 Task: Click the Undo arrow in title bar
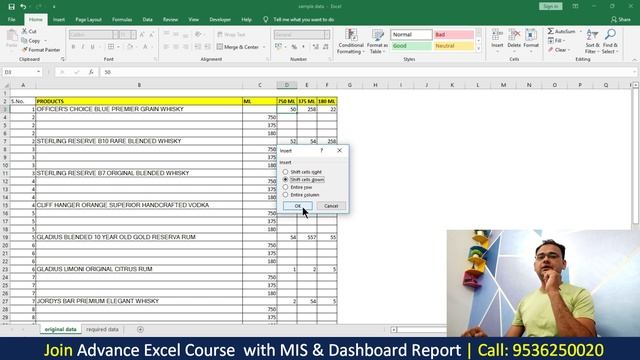pyautogui.click(x=23, y=7)
